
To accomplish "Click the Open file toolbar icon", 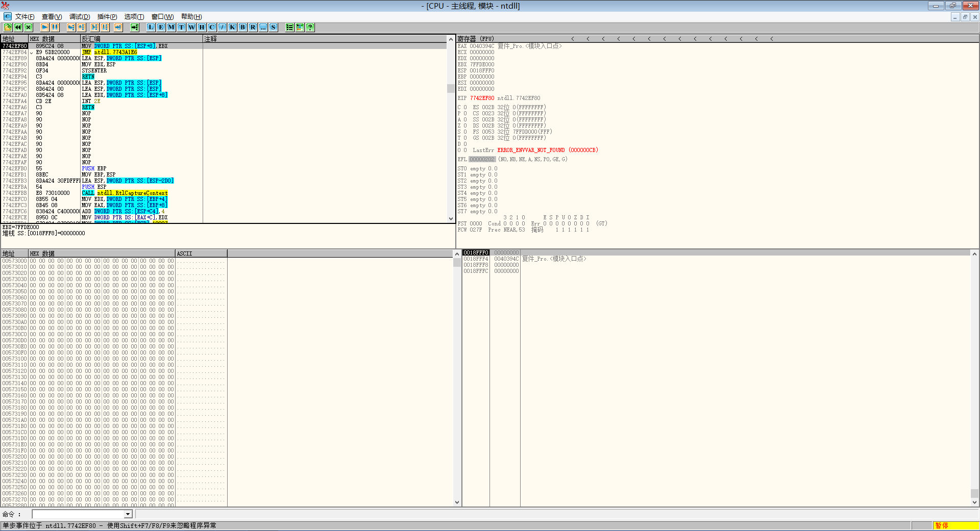I will click(x=8, y=28).
